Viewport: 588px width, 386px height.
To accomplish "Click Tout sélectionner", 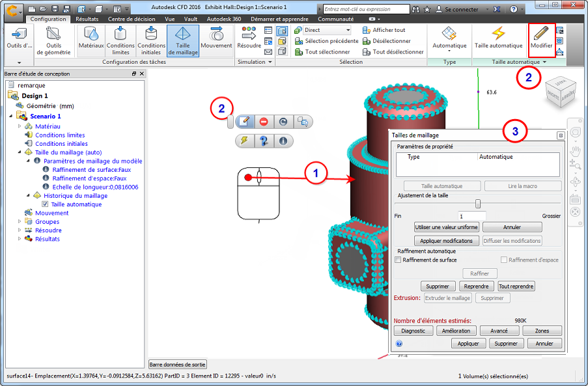I will (x=322, y=51).
